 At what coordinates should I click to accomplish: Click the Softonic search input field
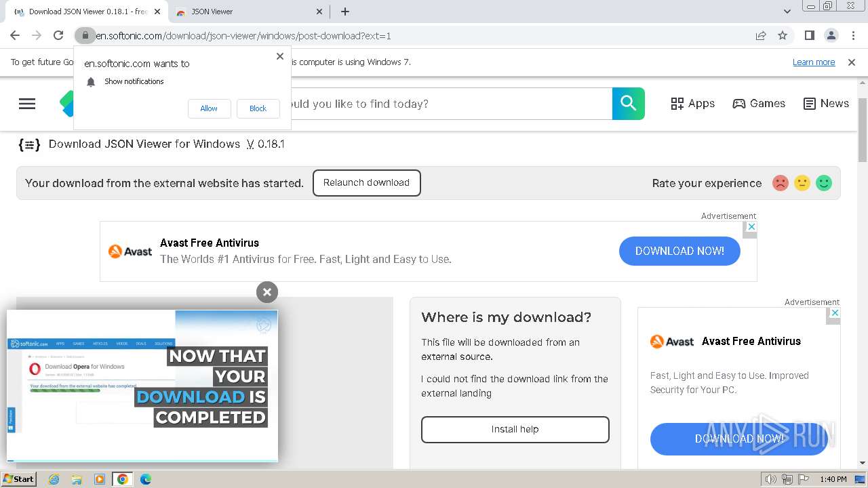pos(452,104)
